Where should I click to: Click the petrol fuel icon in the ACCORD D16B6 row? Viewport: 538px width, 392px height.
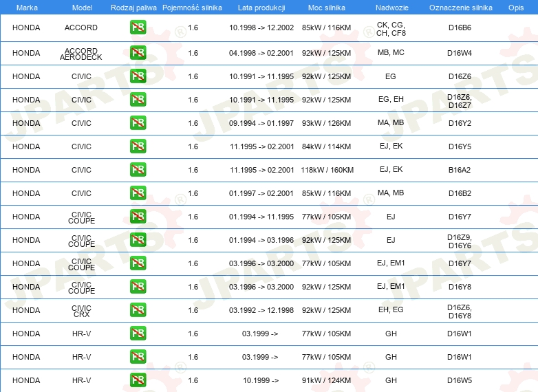pos(138,28)
